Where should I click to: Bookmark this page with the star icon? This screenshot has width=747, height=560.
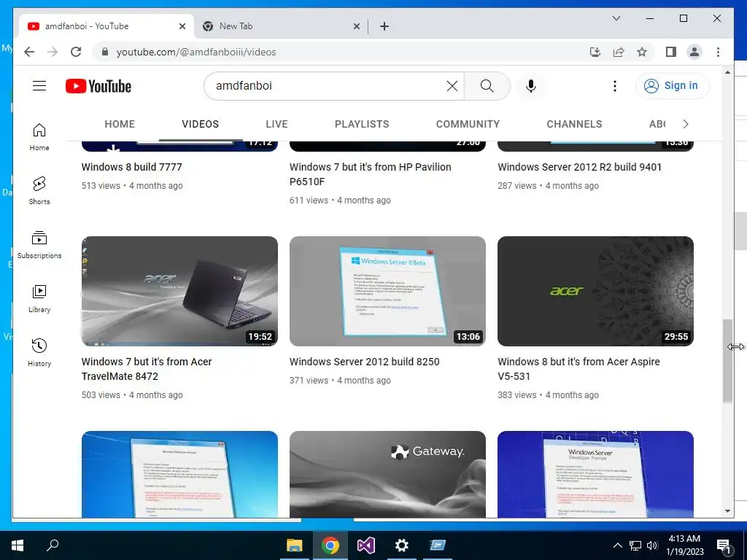(x=642, y=52)
